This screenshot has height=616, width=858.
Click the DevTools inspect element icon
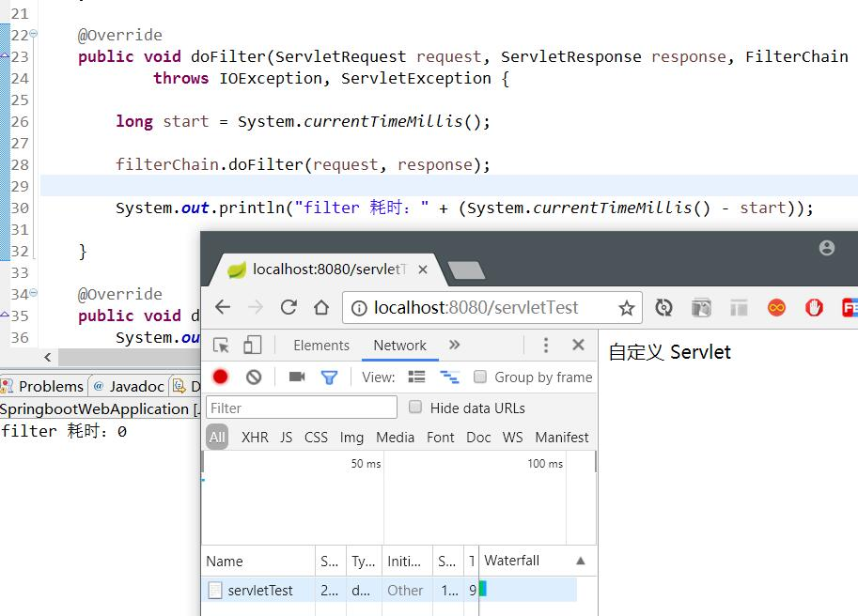(x=221, y=346)
